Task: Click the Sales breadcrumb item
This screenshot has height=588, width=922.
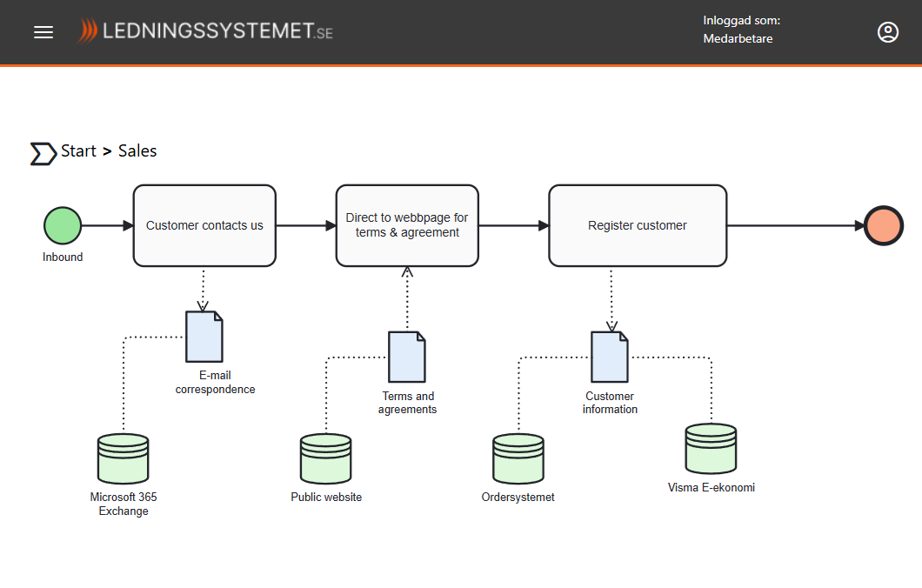Action: pos(137,151)
